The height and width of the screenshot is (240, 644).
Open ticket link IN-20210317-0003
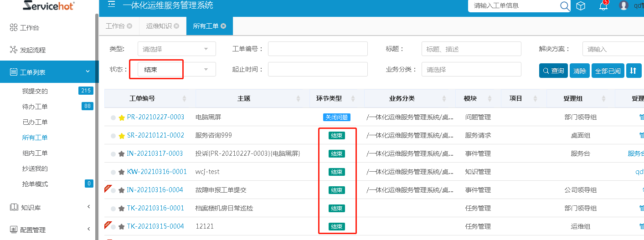(155, 153)
